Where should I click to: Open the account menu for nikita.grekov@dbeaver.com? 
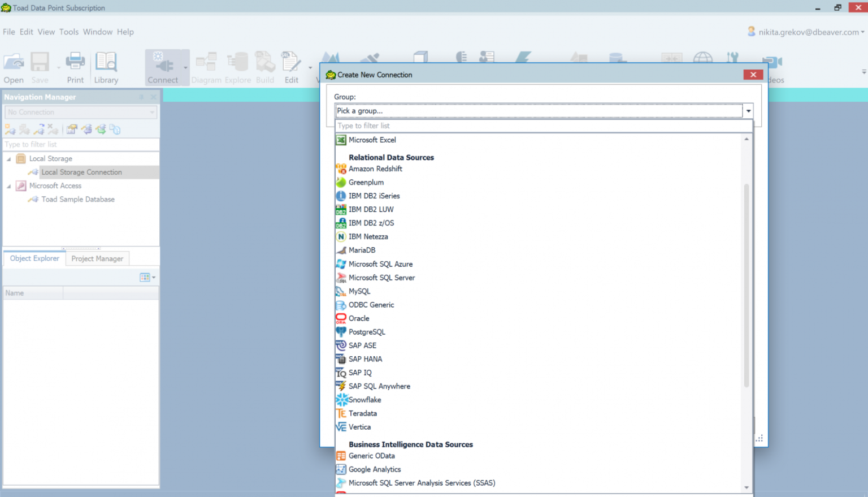805,32
